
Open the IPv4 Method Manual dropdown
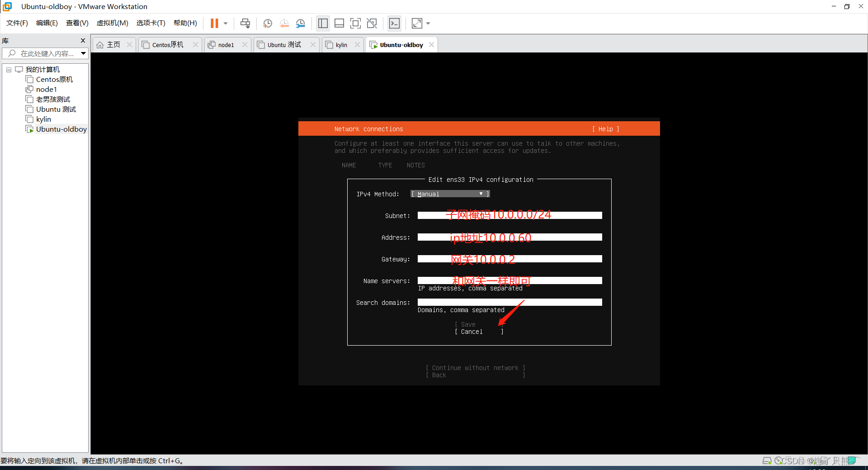450,194
